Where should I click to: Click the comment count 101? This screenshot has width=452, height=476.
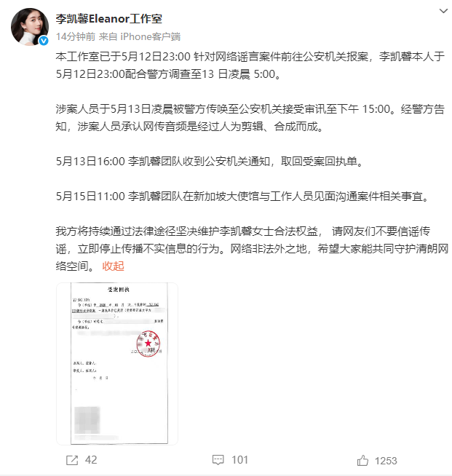coord(239,460)
